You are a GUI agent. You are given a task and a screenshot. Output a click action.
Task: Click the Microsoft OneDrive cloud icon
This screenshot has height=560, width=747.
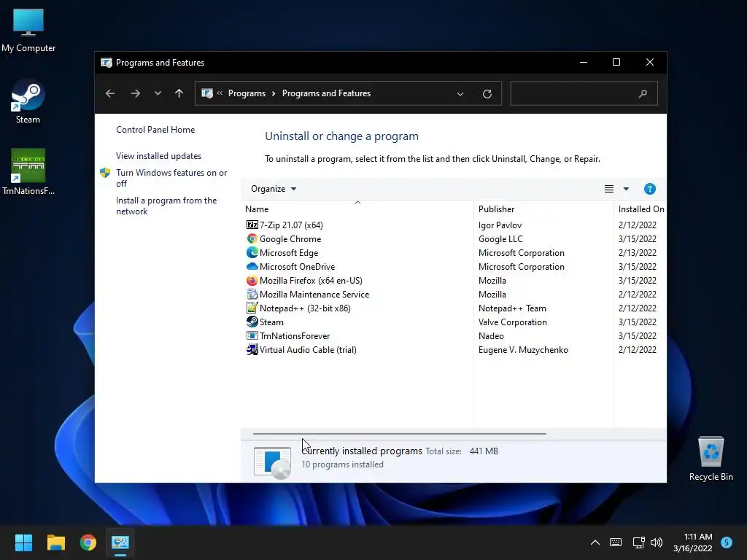tap(252, 266)
